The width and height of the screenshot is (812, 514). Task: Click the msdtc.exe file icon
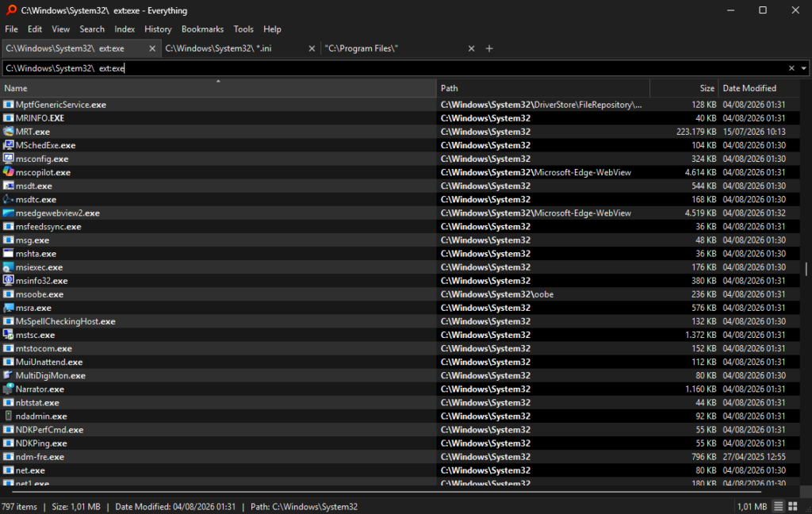point(8,199)
